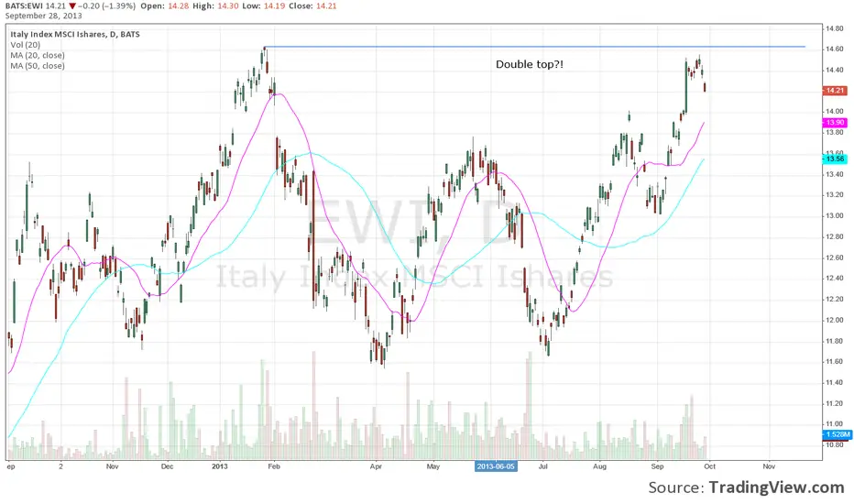Open the TradingView.com source link
854x504 pixels.
[777, 488]
